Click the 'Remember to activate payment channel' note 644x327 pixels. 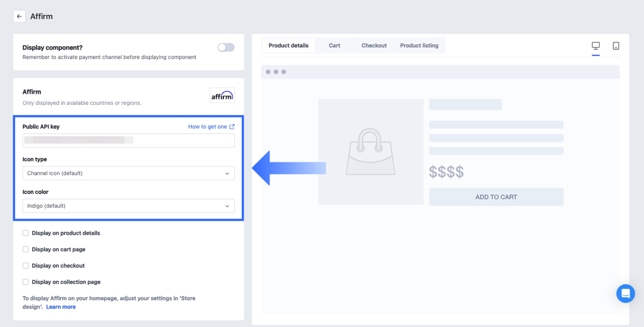(109, 57)
